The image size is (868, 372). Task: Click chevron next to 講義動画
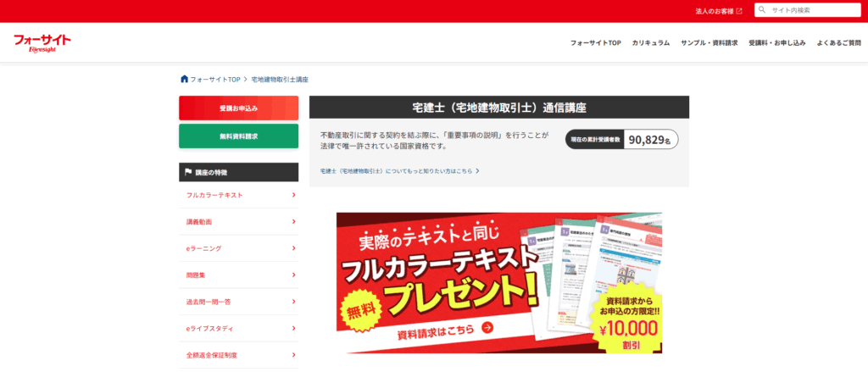click(x=293, y=221)
